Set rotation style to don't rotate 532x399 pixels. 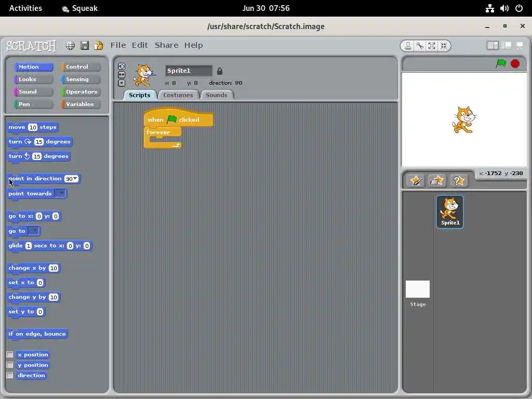click(122, 83)
